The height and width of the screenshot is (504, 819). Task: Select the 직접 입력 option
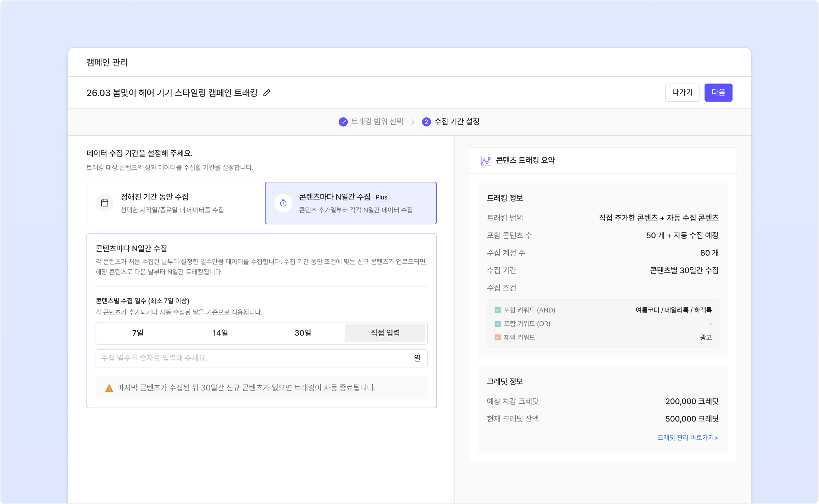coord(385,333)
